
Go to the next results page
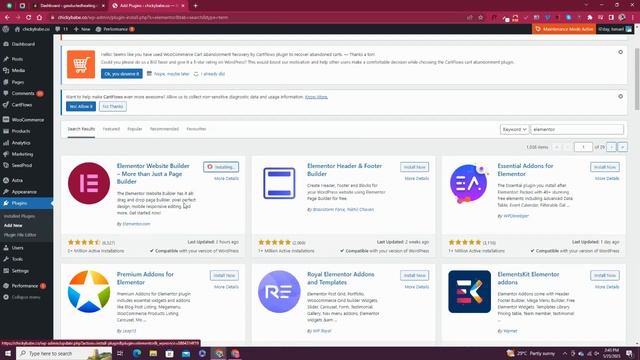click(611, 147)
